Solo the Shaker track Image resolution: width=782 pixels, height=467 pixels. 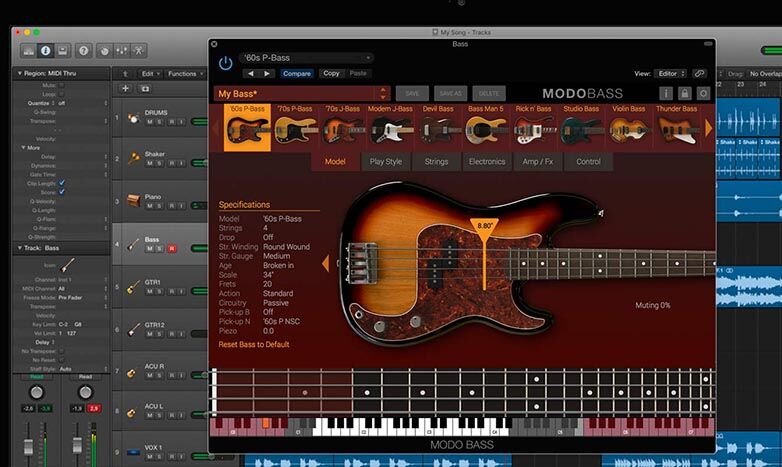160,163
